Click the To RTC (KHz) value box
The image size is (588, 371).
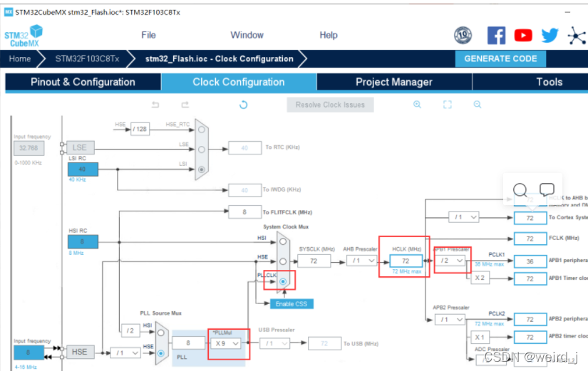click(x=244, y=148)
